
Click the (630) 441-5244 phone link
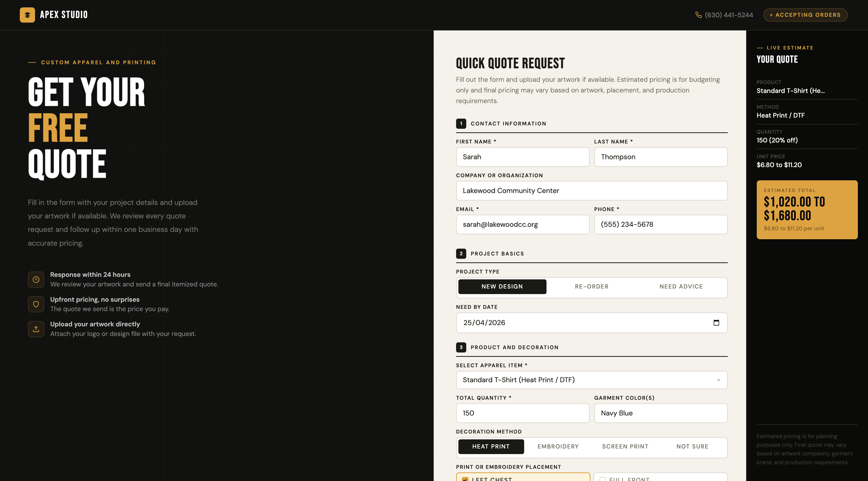pos(729,15)
